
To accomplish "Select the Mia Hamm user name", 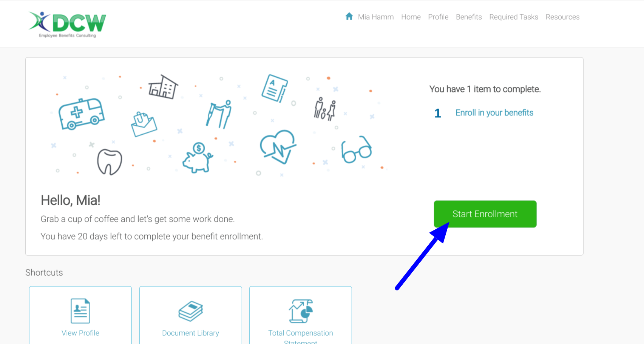I will 375,17.
